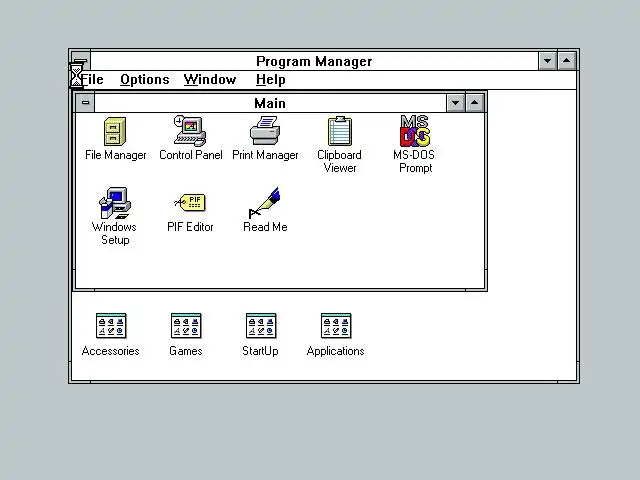Maximize the Program Manager window

pyautogui.click(x=567, y=61)
